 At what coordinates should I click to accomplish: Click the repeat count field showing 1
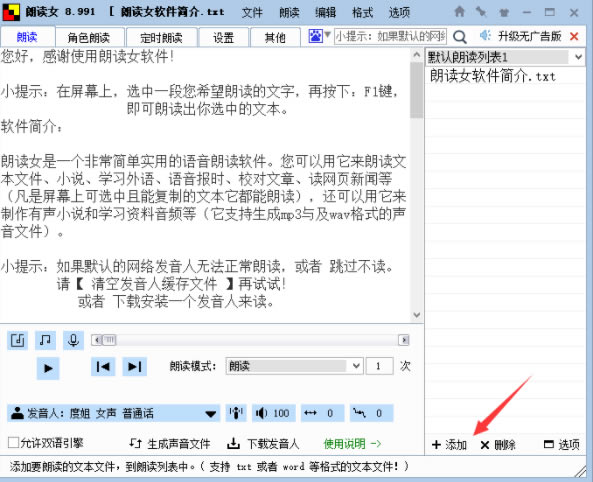pyautogui.click(x=379, y=366)
